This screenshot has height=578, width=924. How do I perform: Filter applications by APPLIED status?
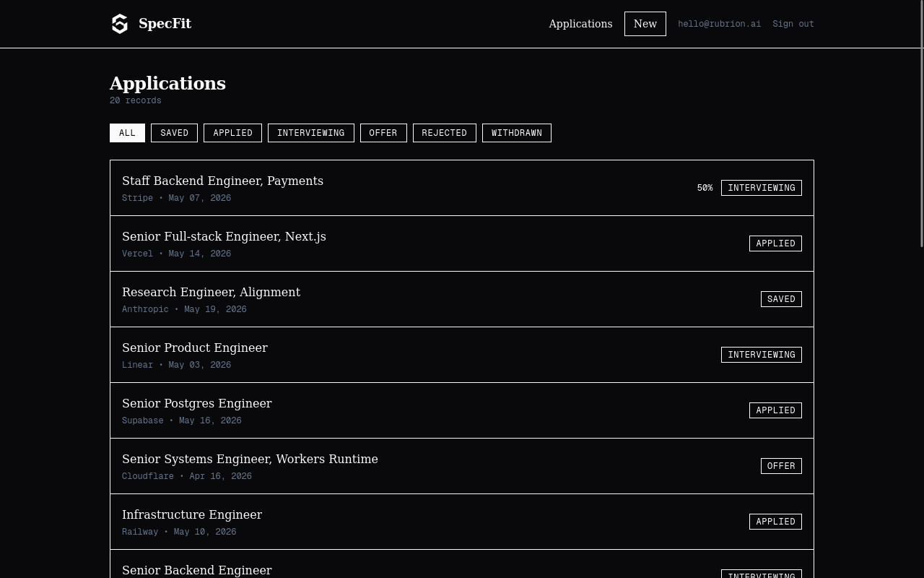tap(232, 133)
